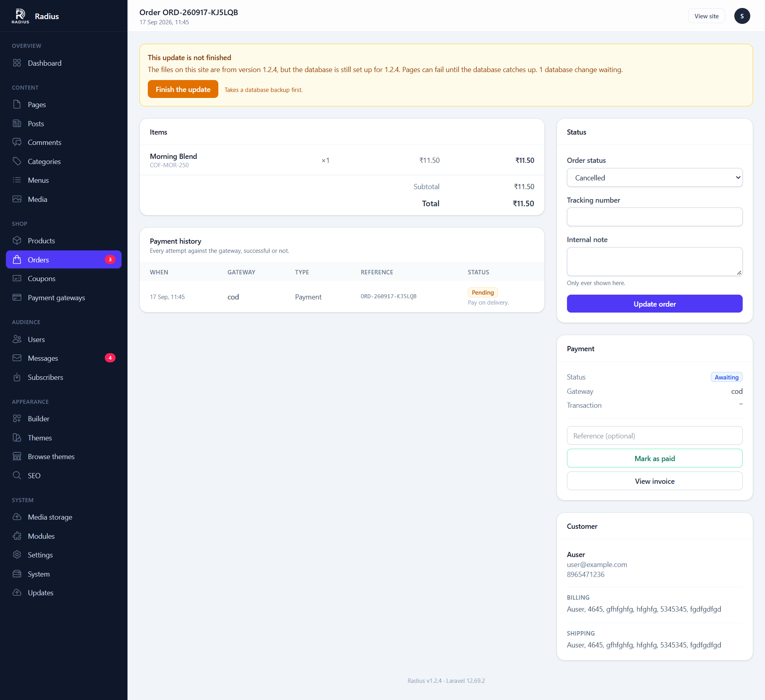
Task: Click the Pages document icon
Action: (17, 104)
